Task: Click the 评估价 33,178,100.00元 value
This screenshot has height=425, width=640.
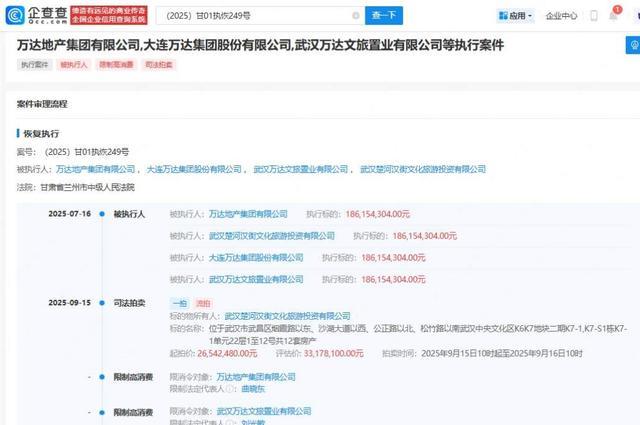Action: (333, 354)
